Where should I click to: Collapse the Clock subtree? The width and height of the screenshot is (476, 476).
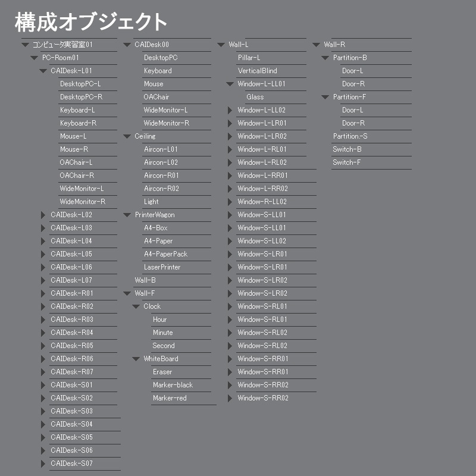[x=137, y=306]
